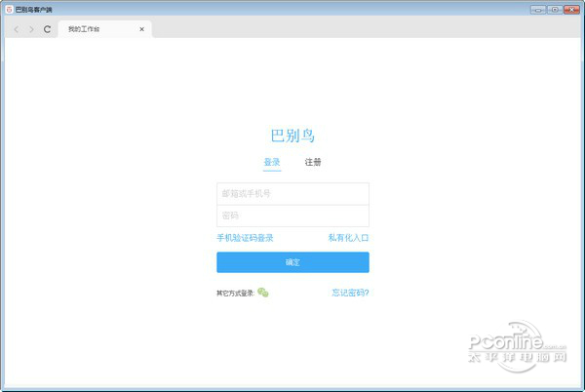
Task: Close the 我的工作台 tab
Action: click(141, 29)
